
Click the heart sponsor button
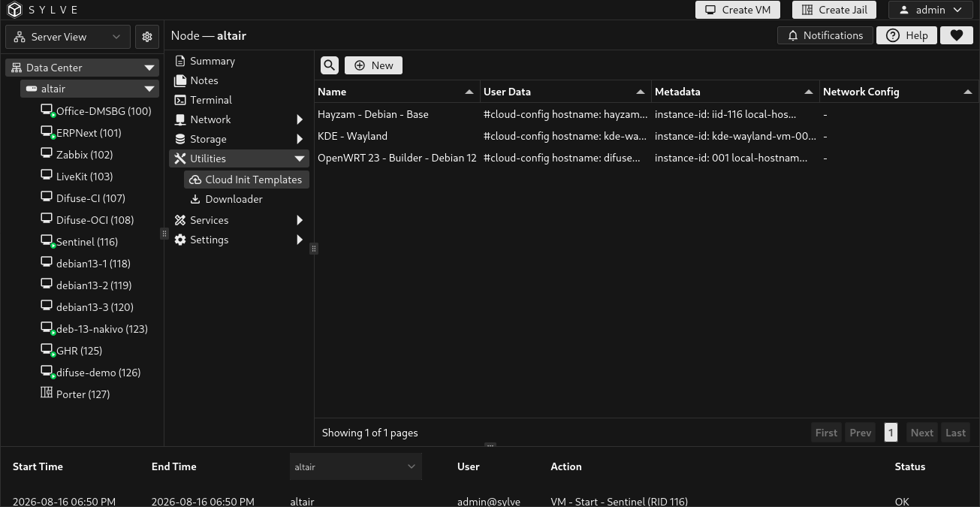pyautogui.click(x=956, y=35)
